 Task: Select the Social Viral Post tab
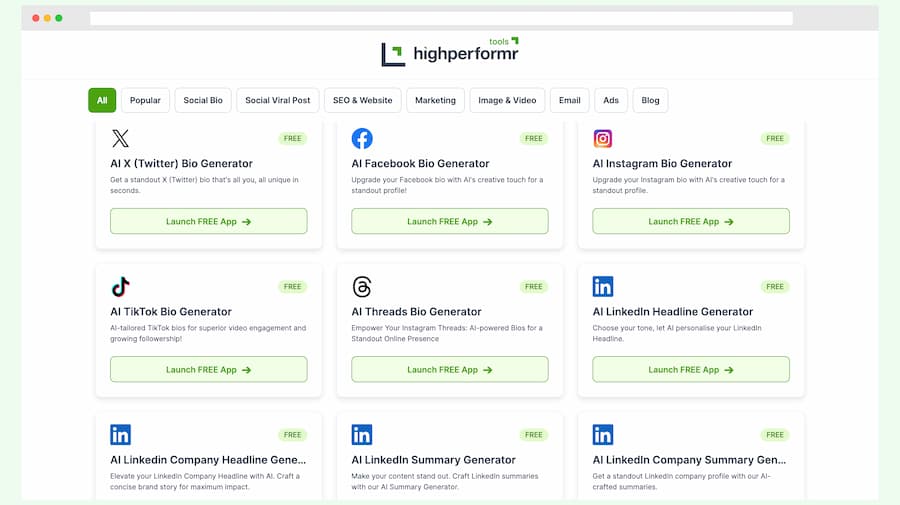click(278, 100)
